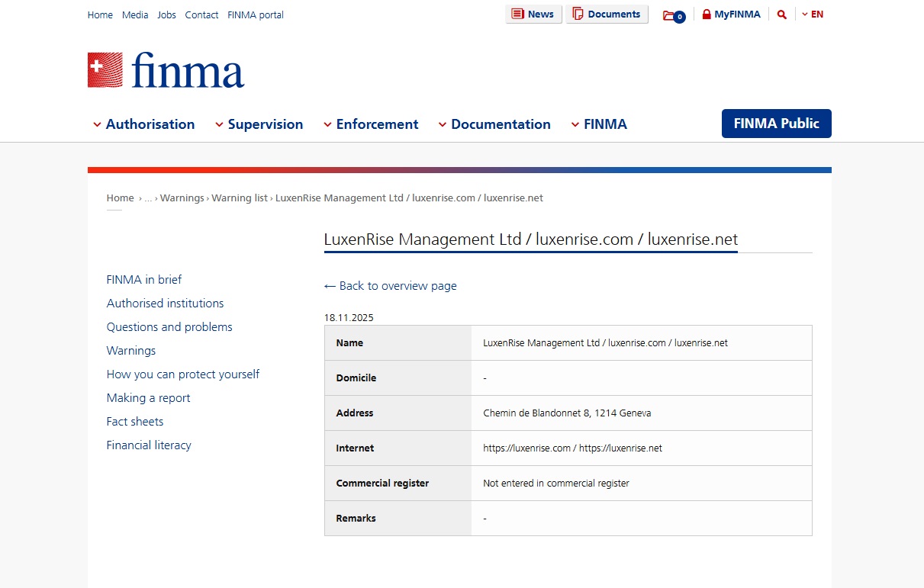Click the basket icon showing zero items

671,15
